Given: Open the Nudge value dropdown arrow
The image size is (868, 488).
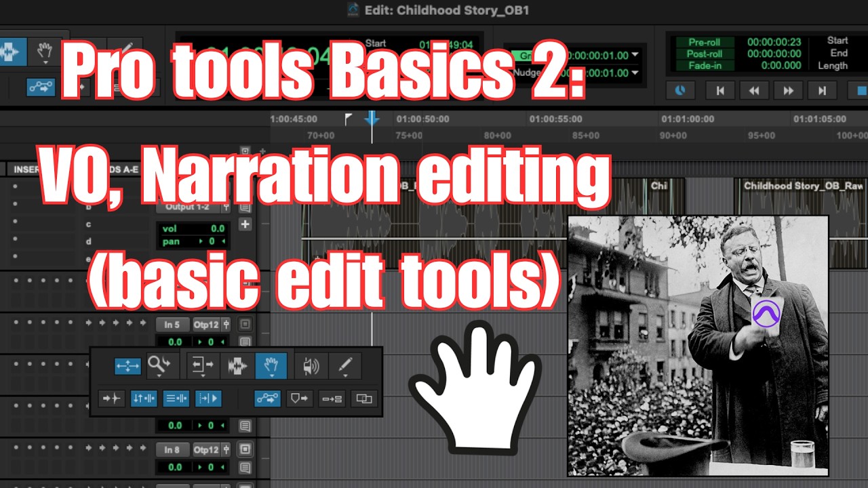Looking at the screenshot, I should 635,73.
